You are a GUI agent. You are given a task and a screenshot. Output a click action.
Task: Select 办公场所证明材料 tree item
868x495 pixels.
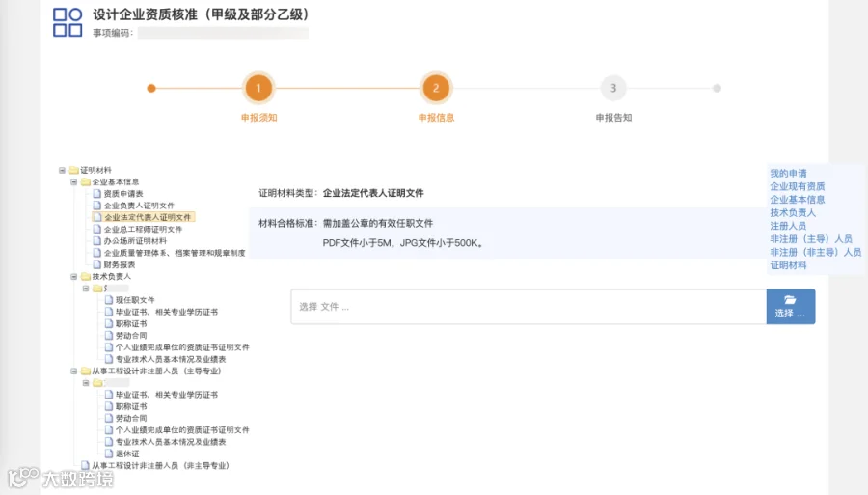point(135,241)
